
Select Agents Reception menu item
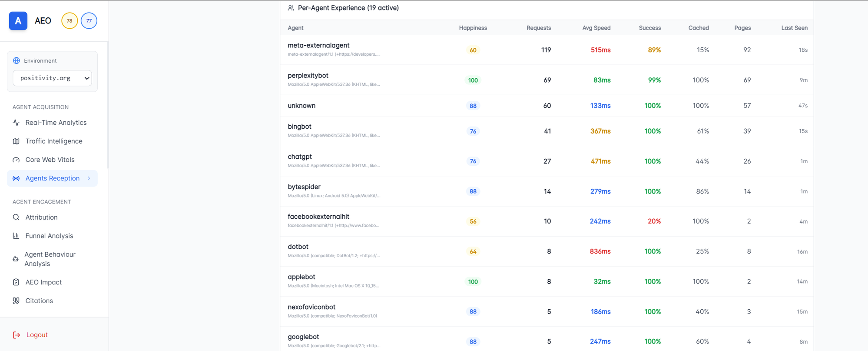(x=52, y=178)
